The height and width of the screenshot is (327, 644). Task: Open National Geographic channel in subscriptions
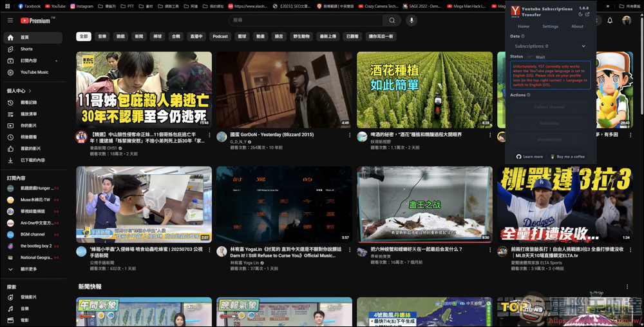[33, 257]
